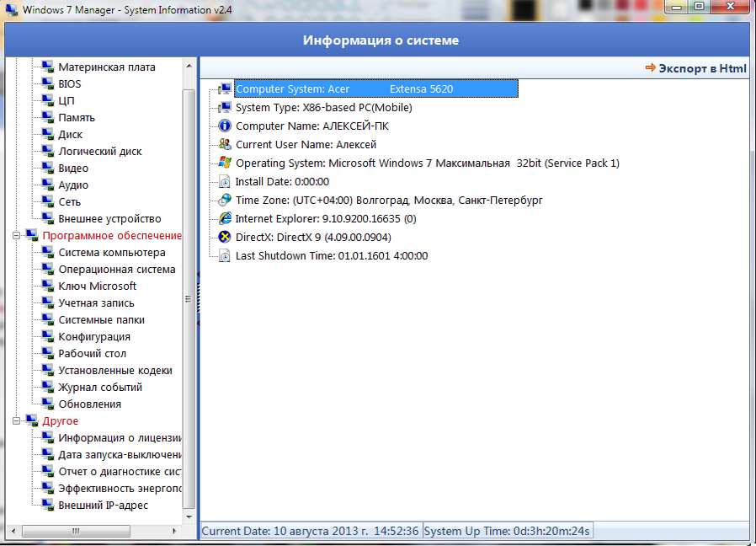Click the Windows flag icon for Operating System
This screenshot has width=756, height=546.
point(225,163)
